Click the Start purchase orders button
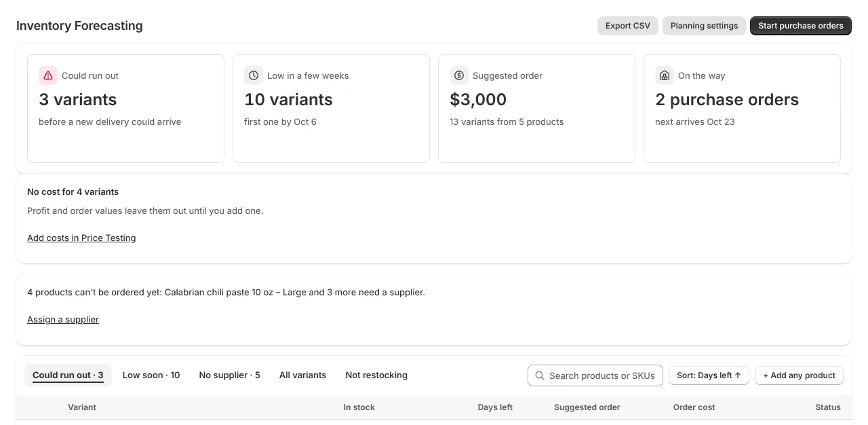 [801, 26]
